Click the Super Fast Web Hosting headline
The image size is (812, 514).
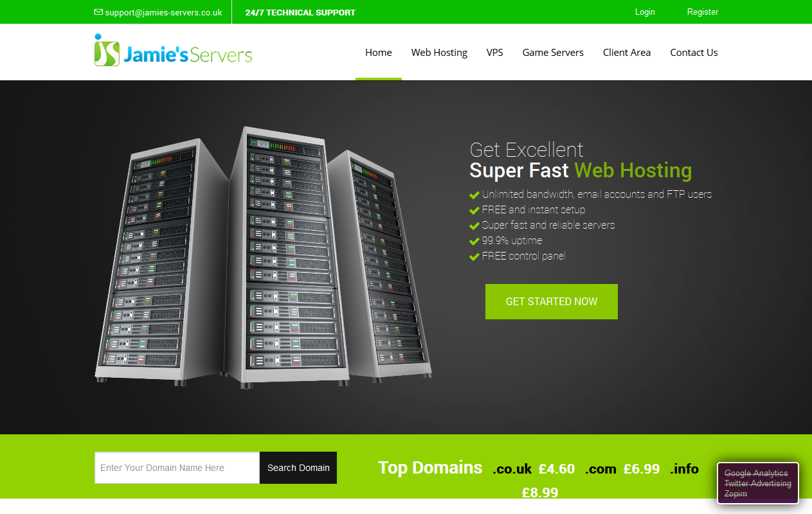point(581,170)
